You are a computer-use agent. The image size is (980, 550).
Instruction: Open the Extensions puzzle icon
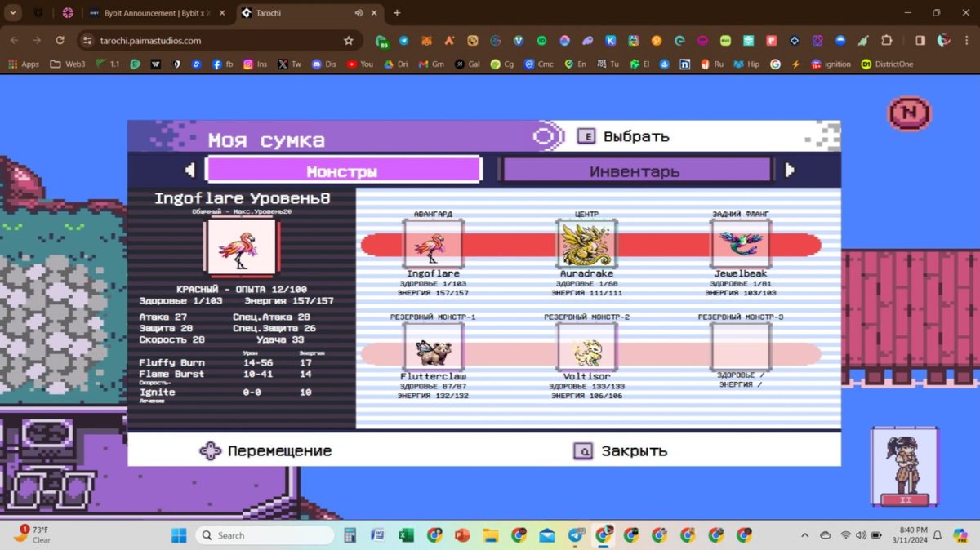[887, 40]
